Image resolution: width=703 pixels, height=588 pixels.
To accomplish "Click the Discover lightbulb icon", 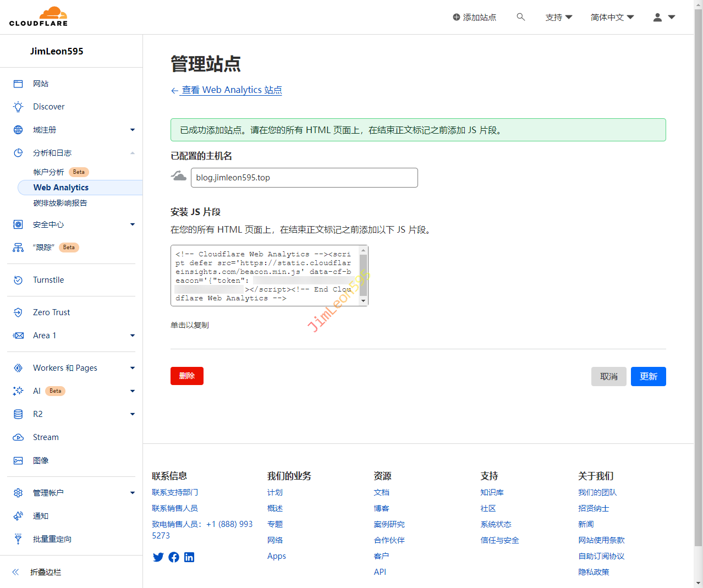I will (18, 107).
